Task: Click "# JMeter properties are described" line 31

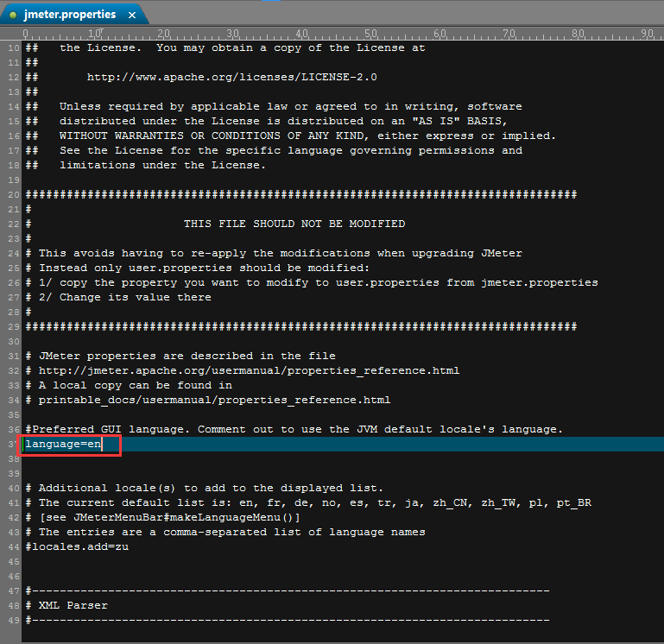Action: pos(180,356)
